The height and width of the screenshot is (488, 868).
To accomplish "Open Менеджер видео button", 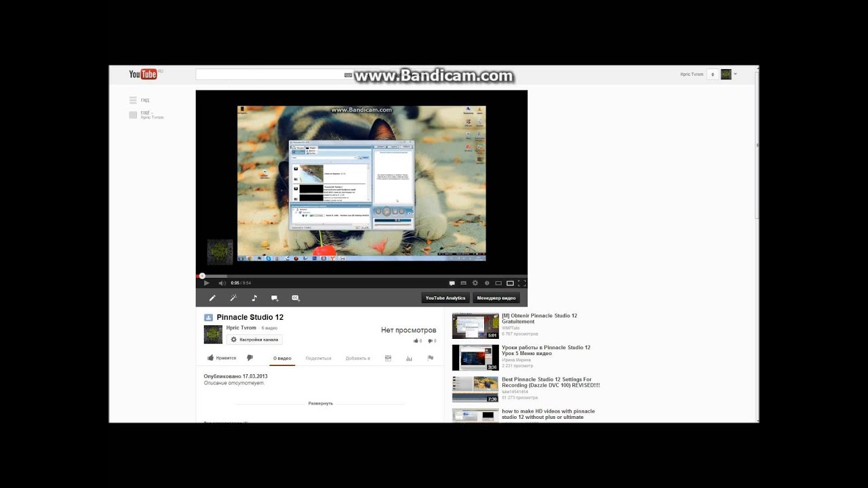I will (x=496, y=298).
